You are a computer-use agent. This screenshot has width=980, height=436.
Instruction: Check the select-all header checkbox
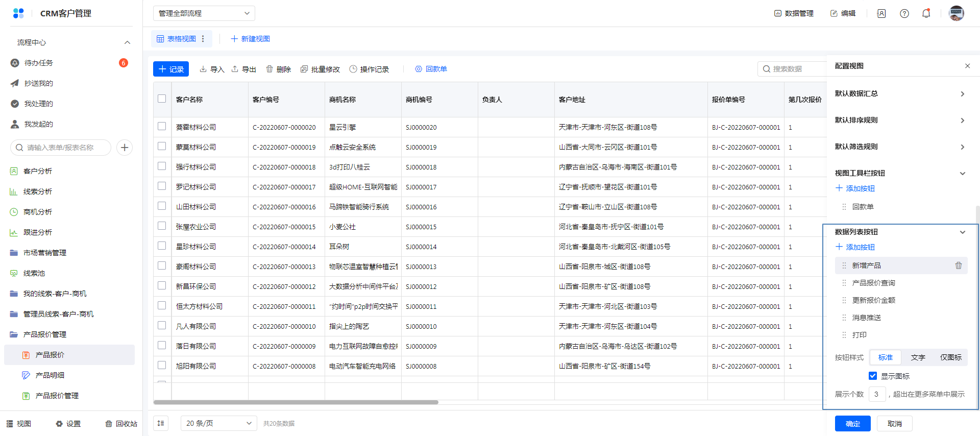tap(162, 99)
